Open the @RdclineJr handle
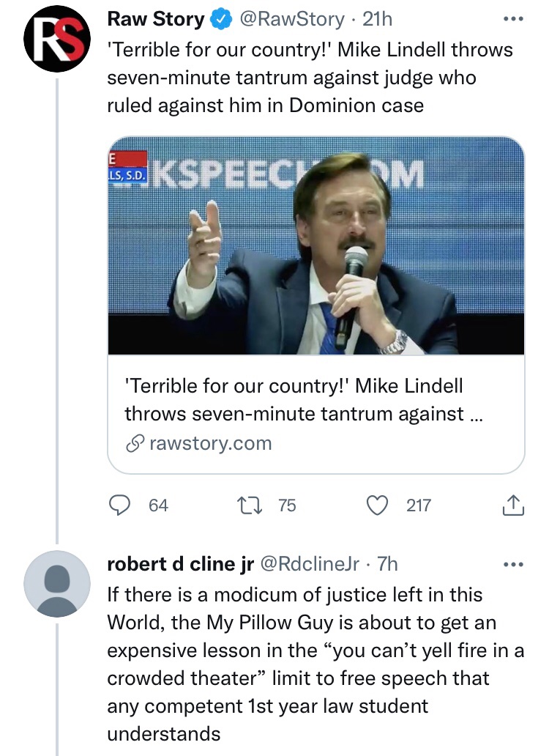Viewport: 549px width, 756px height. (x=310, y=564)
